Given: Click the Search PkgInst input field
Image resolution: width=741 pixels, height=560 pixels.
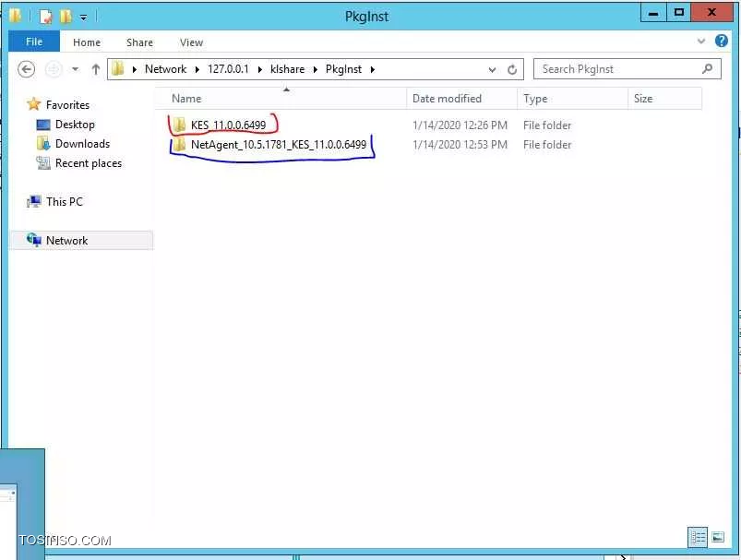Looking at the screenshot, I should pyautogui.click(x=627, y=69).
